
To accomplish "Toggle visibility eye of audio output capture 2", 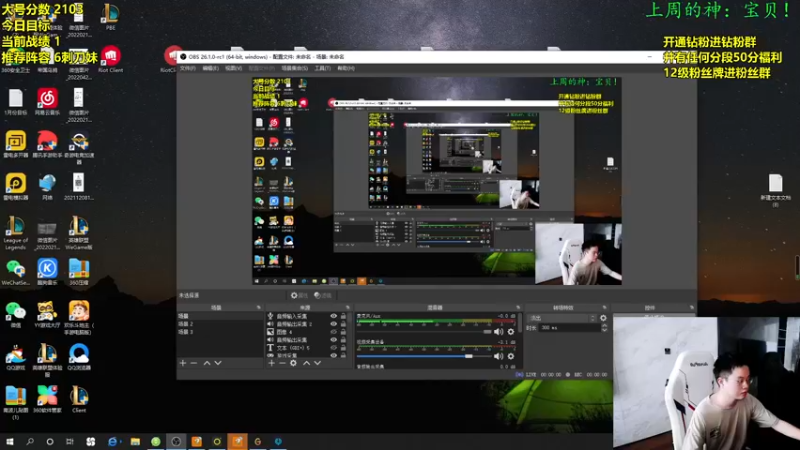I will 334,324.
